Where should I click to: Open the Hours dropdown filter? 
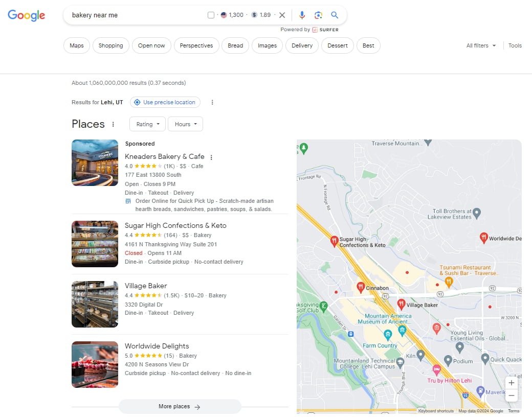tap(185, 124)
